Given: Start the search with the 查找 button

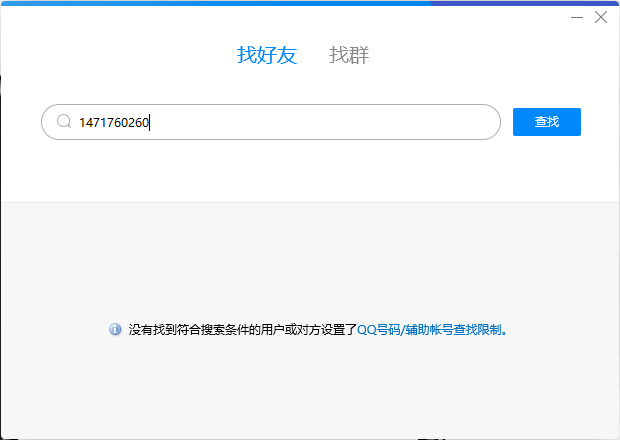Looking at the screenshot, I should click(547, 122).
